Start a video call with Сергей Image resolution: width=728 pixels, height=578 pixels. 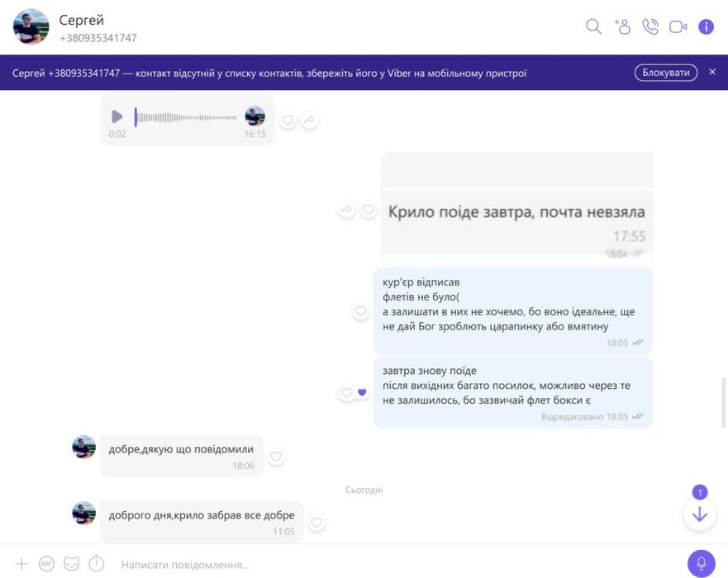click(678, 27)
